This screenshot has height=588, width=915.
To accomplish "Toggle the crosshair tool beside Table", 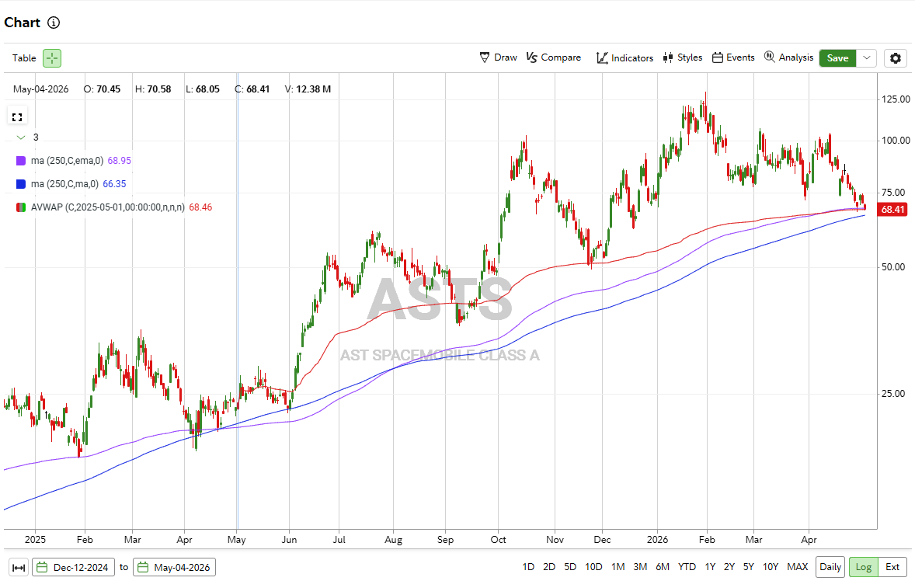I will 52,58.
